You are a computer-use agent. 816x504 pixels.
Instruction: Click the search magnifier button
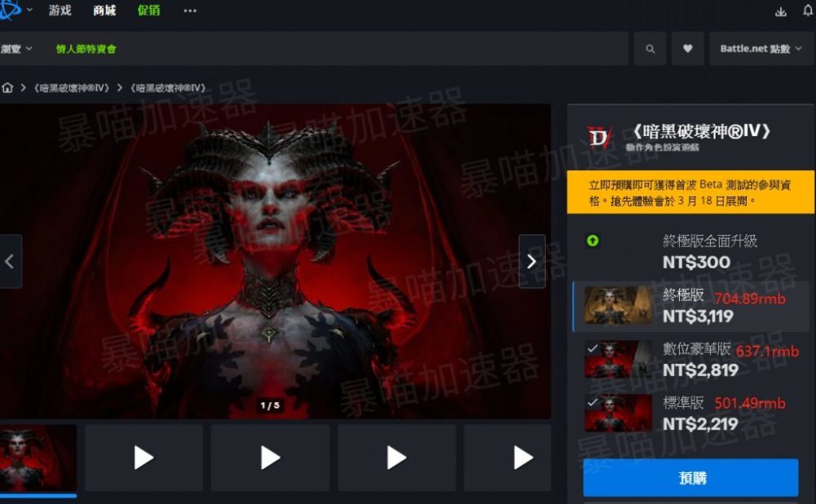650,48
